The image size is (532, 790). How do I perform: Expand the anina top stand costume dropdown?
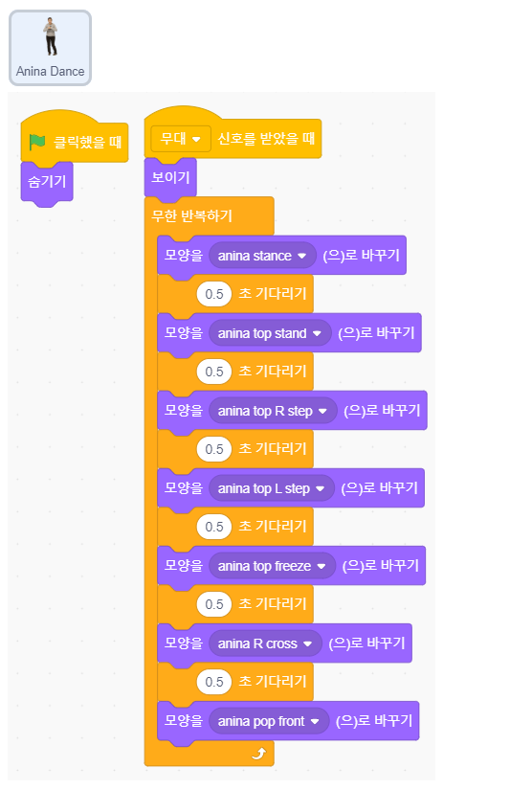pyautogui.click(x=270, y=333)
